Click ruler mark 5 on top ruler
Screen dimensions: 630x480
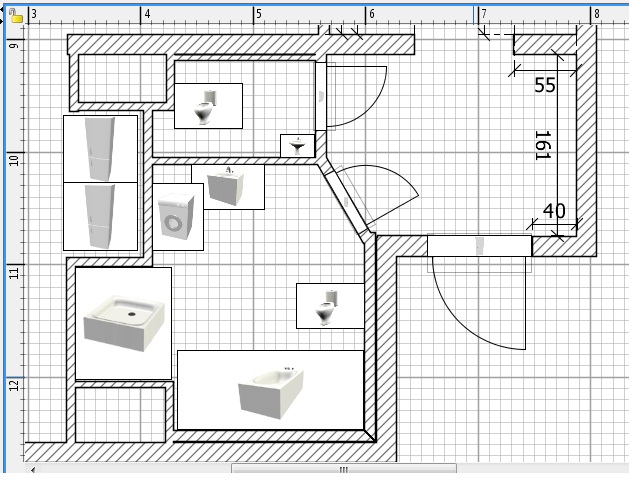tap(259, 14)
